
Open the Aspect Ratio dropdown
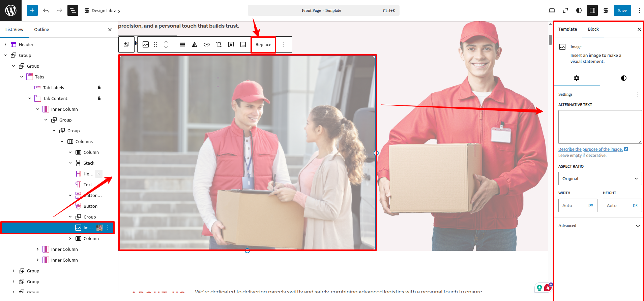coord(600,178)
